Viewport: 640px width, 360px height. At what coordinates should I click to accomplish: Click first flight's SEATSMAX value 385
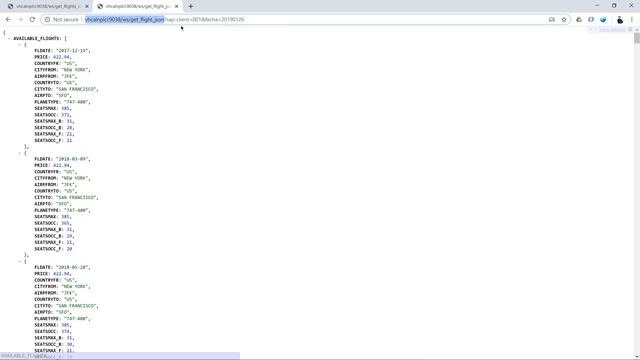[65, 108]
